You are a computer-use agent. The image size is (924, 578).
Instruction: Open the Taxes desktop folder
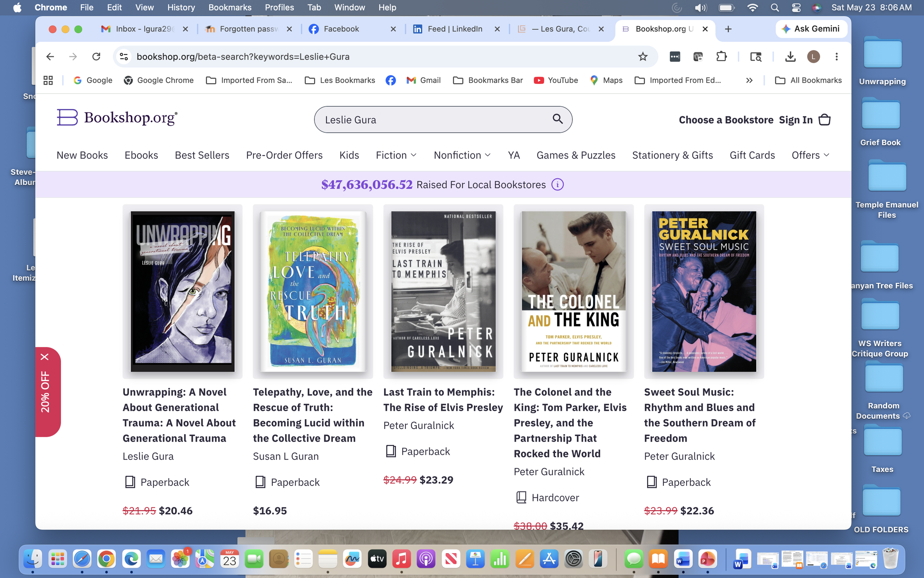882,450
